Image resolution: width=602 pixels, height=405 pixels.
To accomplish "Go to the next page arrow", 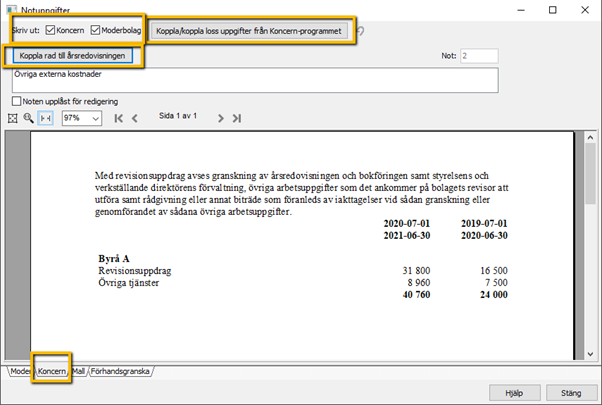I will point(220,118).
